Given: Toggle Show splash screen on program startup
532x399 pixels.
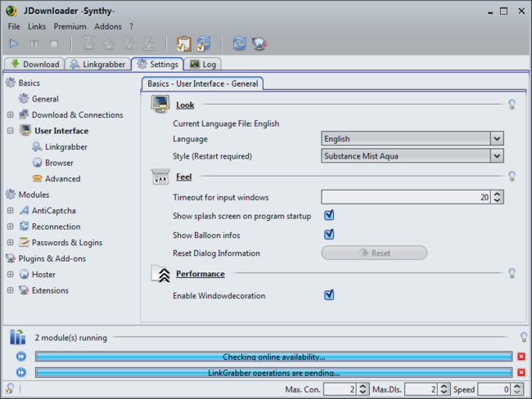Looking at the screenshot, I should click(x=329, y=215).
